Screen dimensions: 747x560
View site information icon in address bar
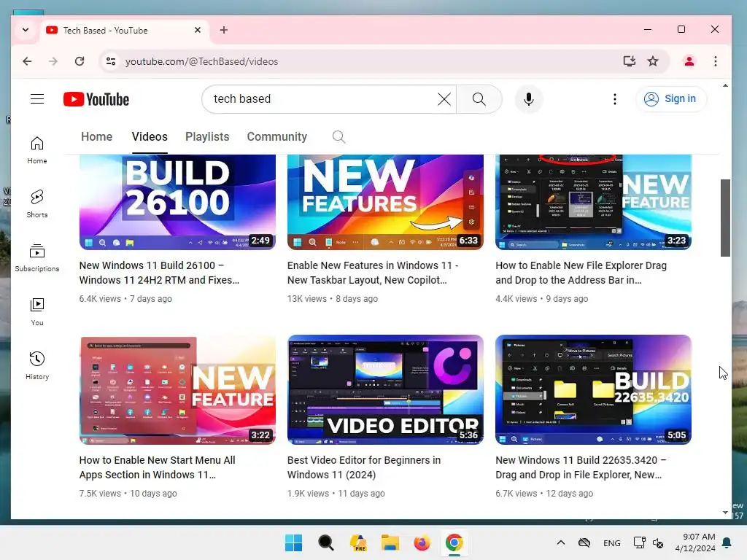pyautogui.click(x=111, y=61)
